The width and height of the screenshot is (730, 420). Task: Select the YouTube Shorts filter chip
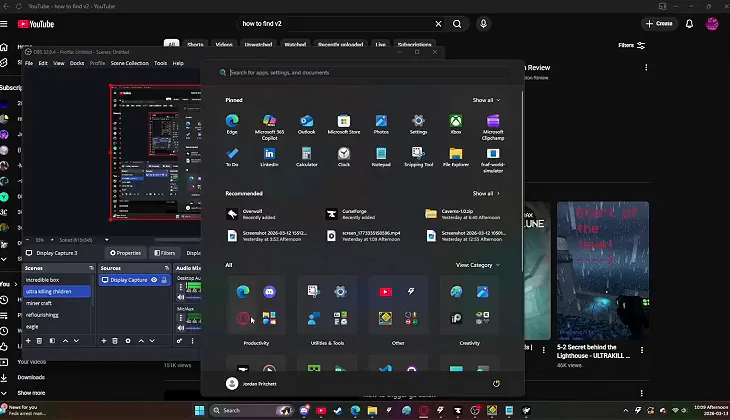[195, 44]
